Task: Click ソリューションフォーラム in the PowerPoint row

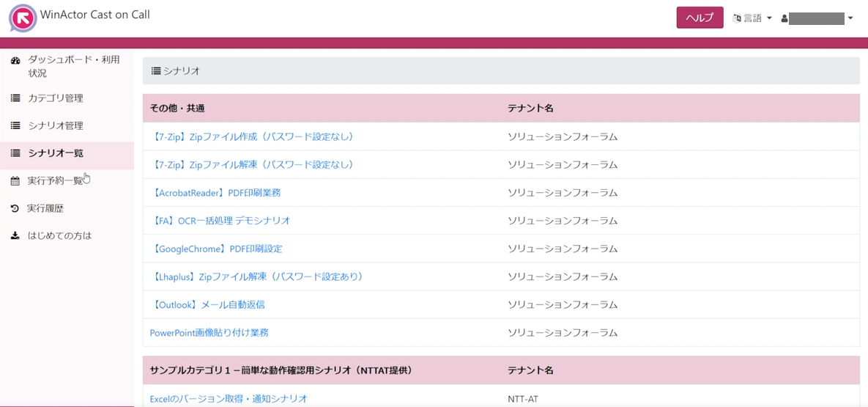Action: tap(563, 333)
